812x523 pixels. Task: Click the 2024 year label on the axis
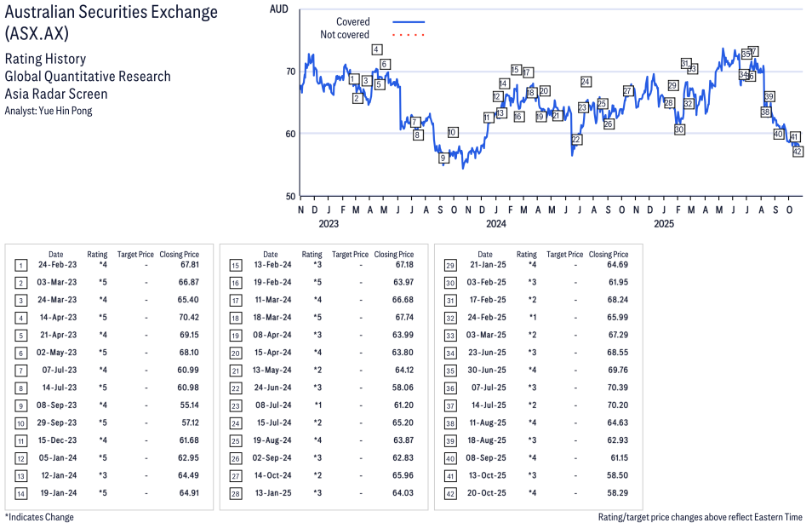(496, 224)
